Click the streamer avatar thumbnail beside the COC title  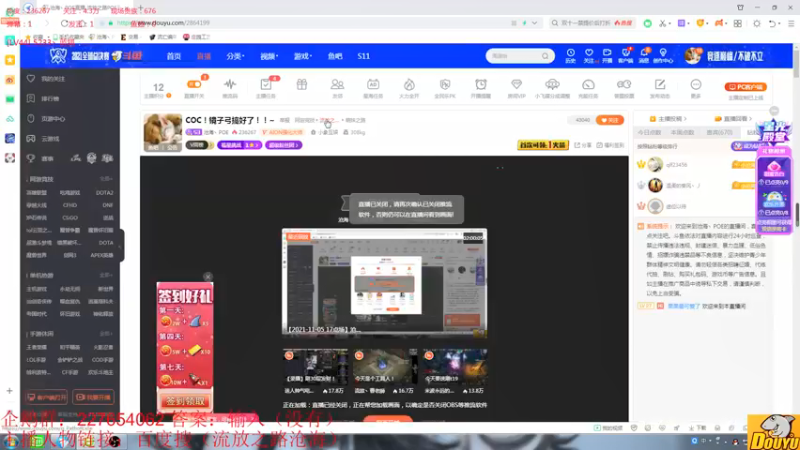pyautogui.click(x=163, y=133)
